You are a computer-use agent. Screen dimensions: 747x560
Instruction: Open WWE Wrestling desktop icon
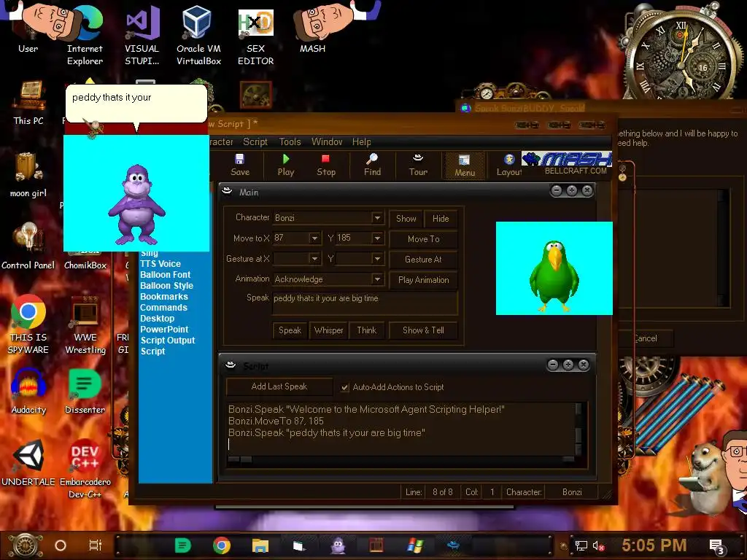[x=85, y=324]
